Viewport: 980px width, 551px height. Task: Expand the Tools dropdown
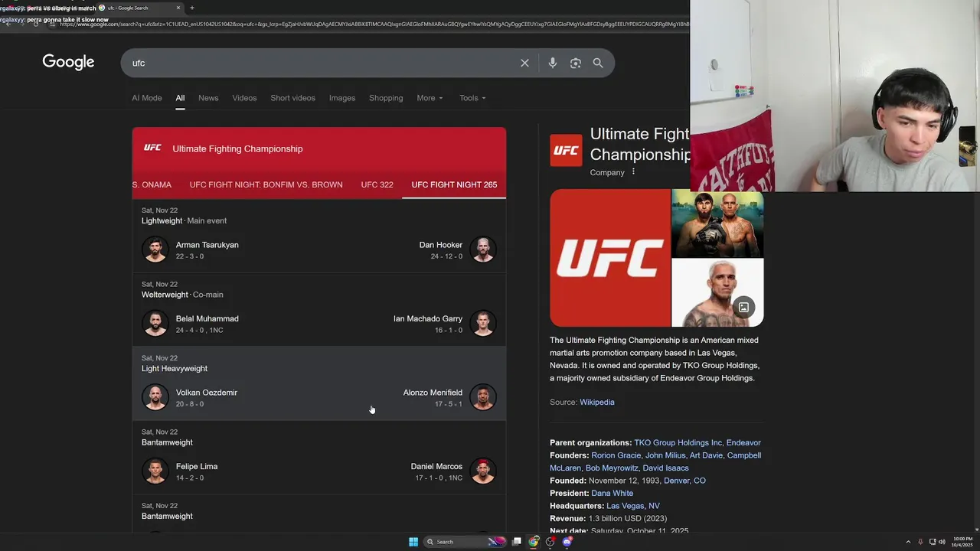(472, 98)
